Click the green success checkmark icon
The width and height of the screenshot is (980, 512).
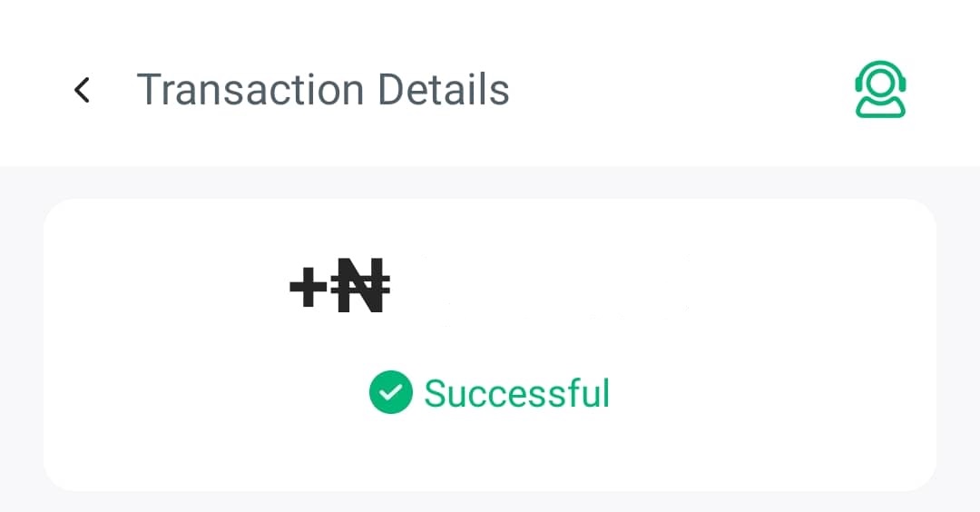tap(390, 393)
